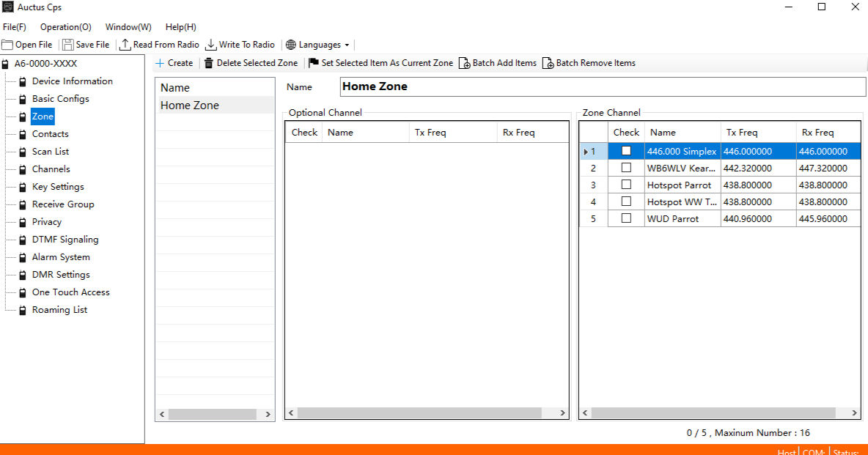The image size is (868, 455).
Task: Open the Operation(O) menu
Action: tap(65, 27)
